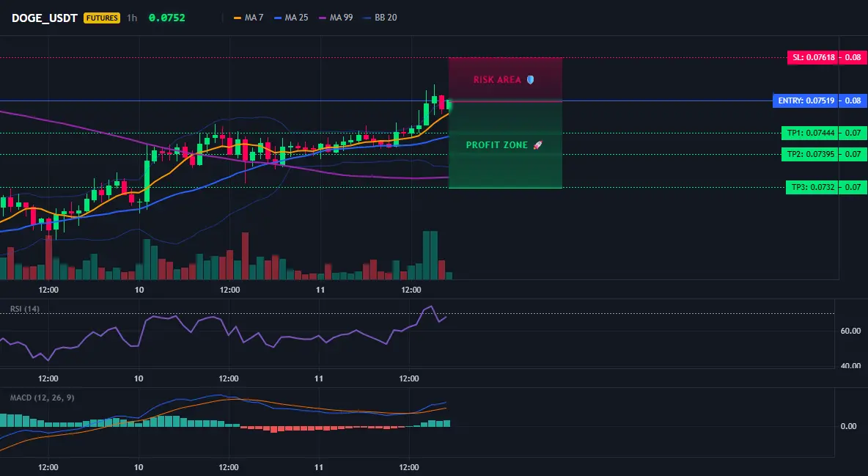Click the '11' date marker on MACD panel axis

[x=319, y=467]
